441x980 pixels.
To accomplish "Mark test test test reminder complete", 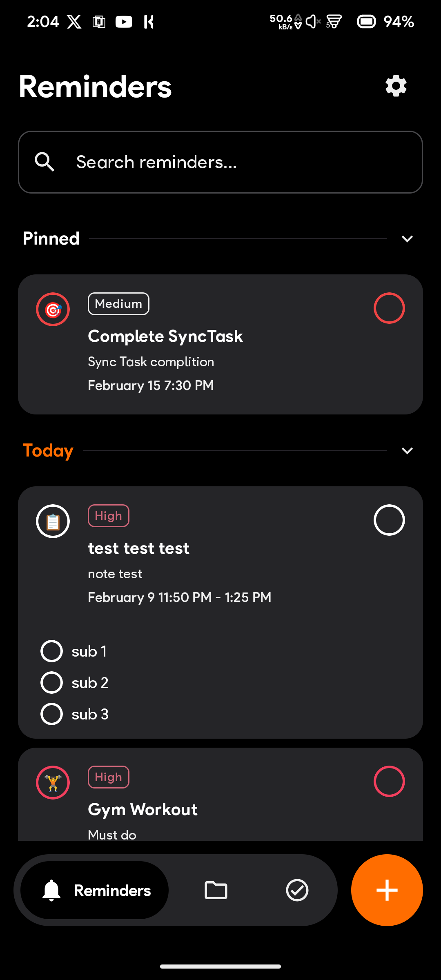I will point(389,520).
